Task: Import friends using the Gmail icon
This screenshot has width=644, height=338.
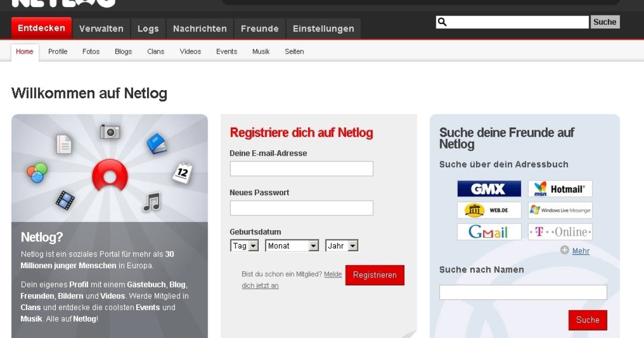Action: tap(488, 231)
